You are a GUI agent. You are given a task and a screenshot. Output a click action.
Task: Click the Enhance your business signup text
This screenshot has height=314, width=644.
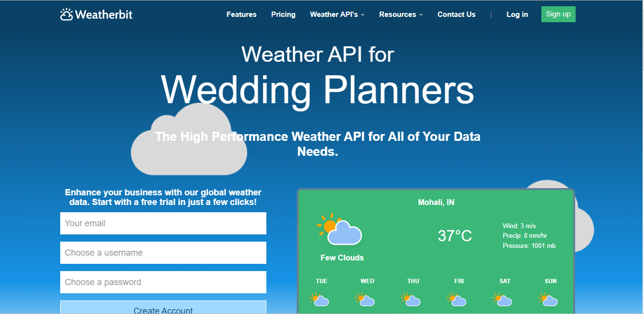pyautogui.click(x=163, y=197)
